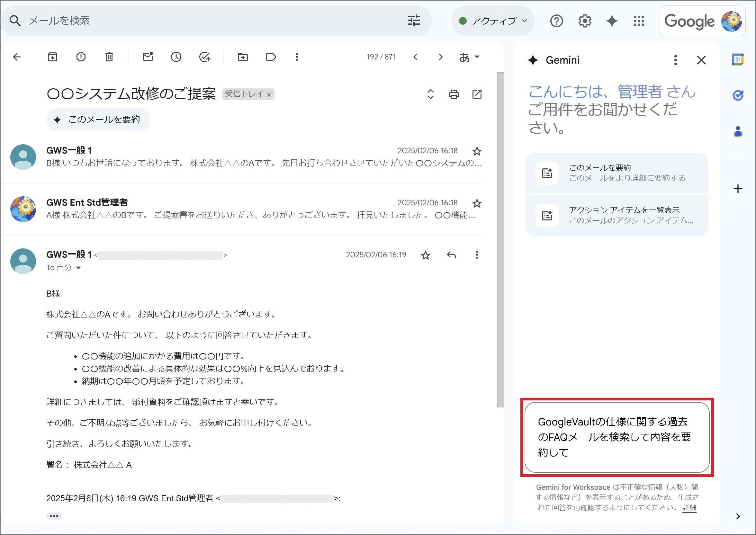Reply to the 16:19 message
756x535 pixels.
pos(451,255)
